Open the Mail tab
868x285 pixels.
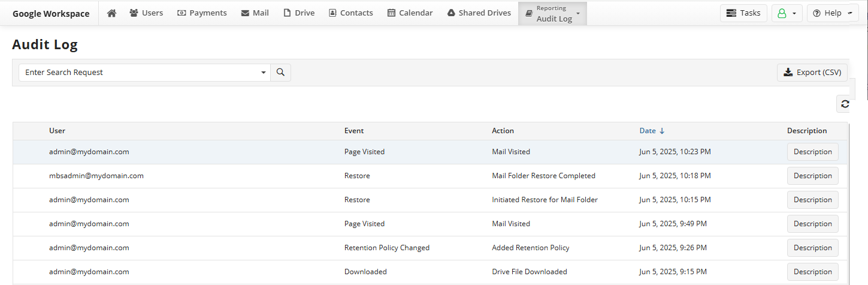click(255, 13)
